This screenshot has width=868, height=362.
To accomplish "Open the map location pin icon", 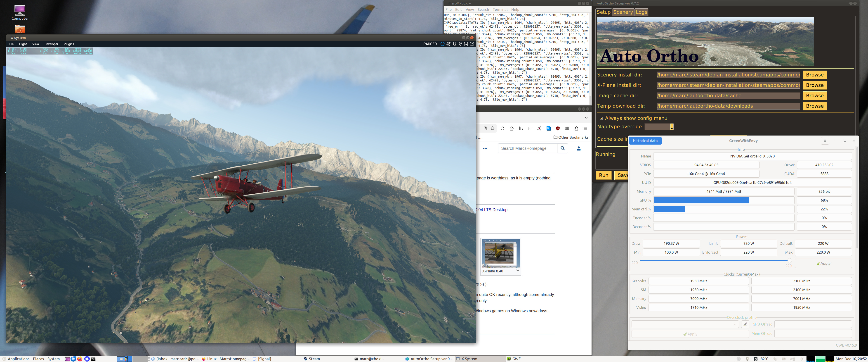I will (460, 44).
